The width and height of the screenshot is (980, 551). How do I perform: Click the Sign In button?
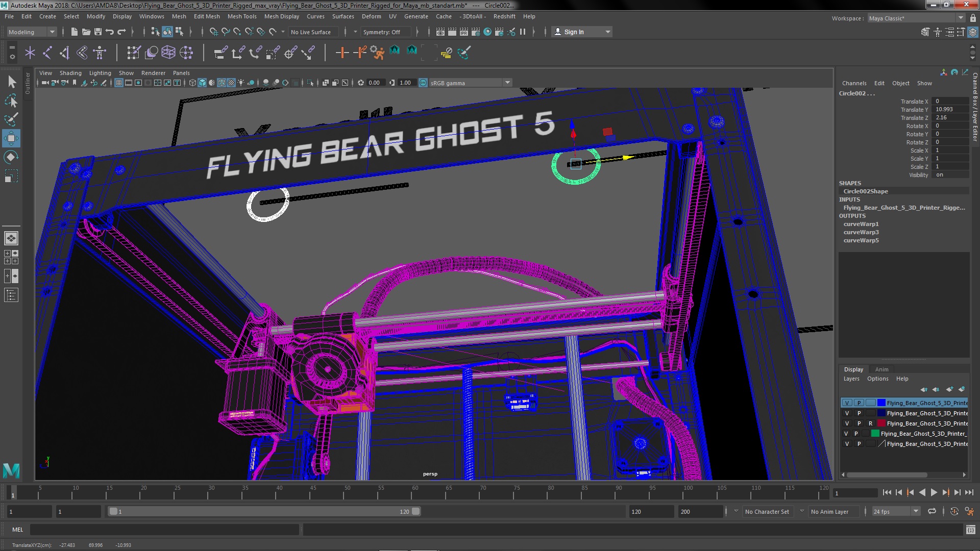[574, 32]
